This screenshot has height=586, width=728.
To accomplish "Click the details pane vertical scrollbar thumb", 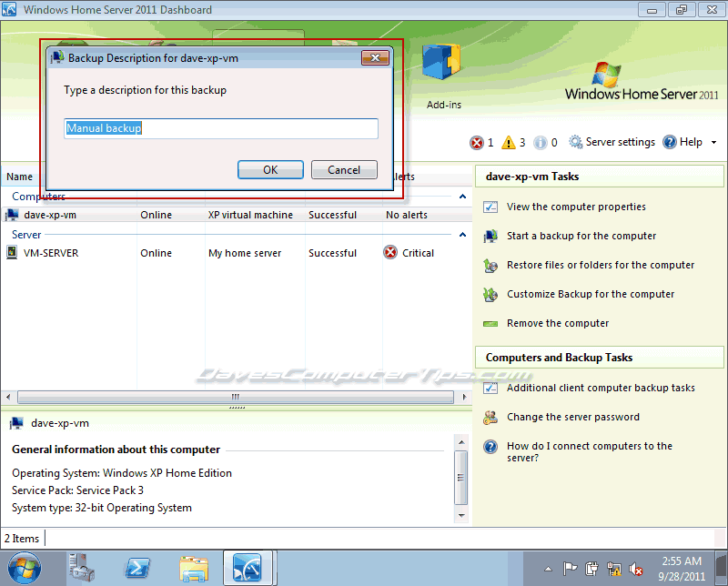I will [461, 478].
